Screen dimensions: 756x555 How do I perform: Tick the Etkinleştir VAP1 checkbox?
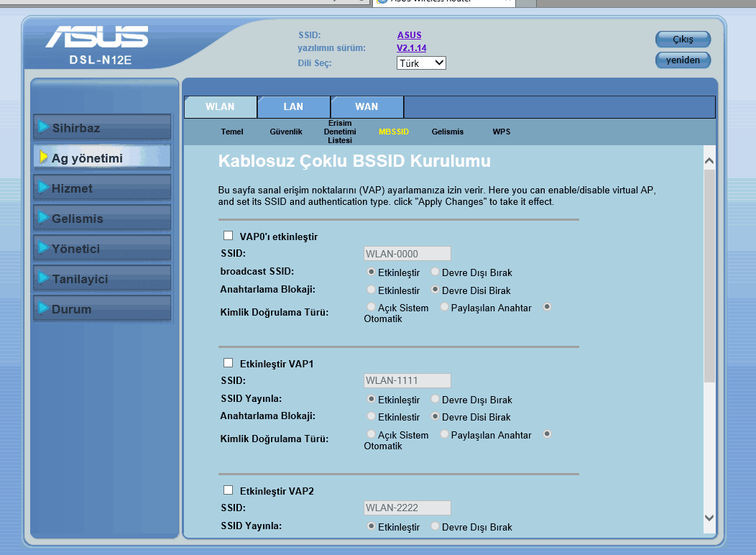click(229, 363)
